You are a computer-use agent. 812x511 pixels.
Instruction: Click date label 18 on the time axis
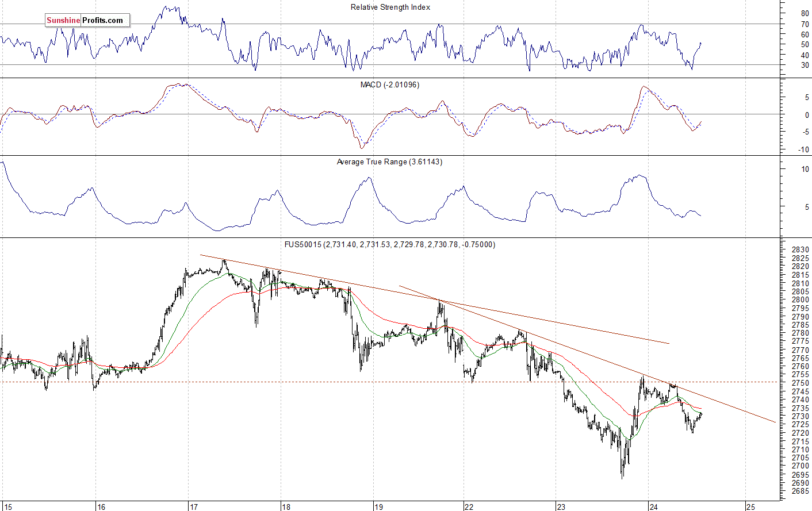(286, 506)
